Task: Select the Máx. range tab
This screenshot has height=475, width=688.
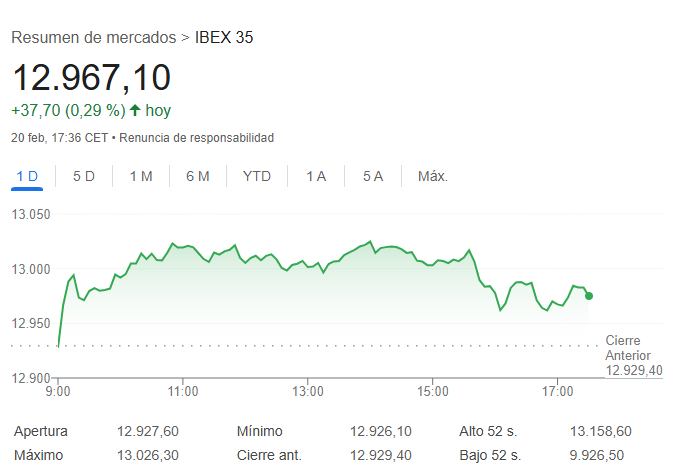Action: 433,177
